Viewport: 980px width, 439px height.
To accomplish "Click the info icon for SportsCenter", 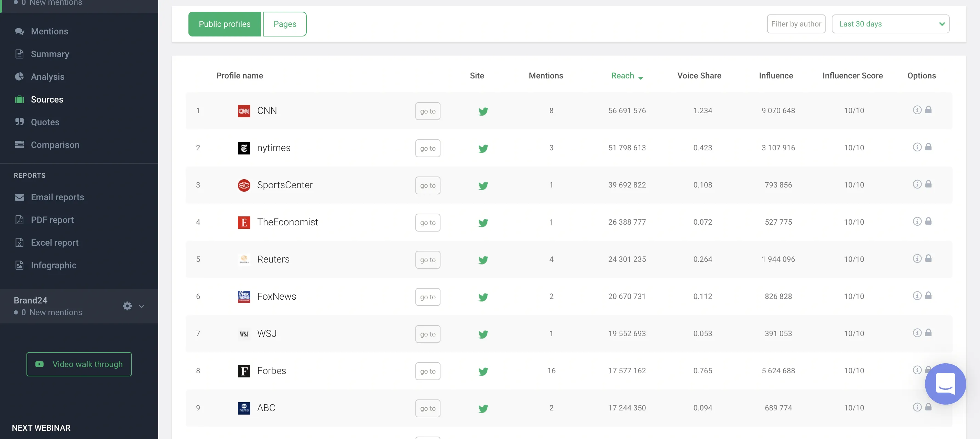I will (x=917, y=184).
